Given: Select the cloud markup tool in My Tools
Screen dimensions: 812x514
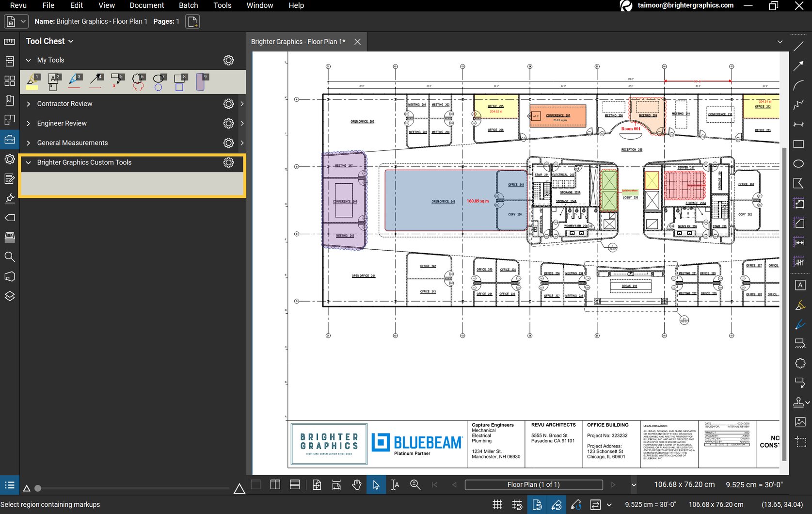Looking at the screenshot, I should [138, 81].
